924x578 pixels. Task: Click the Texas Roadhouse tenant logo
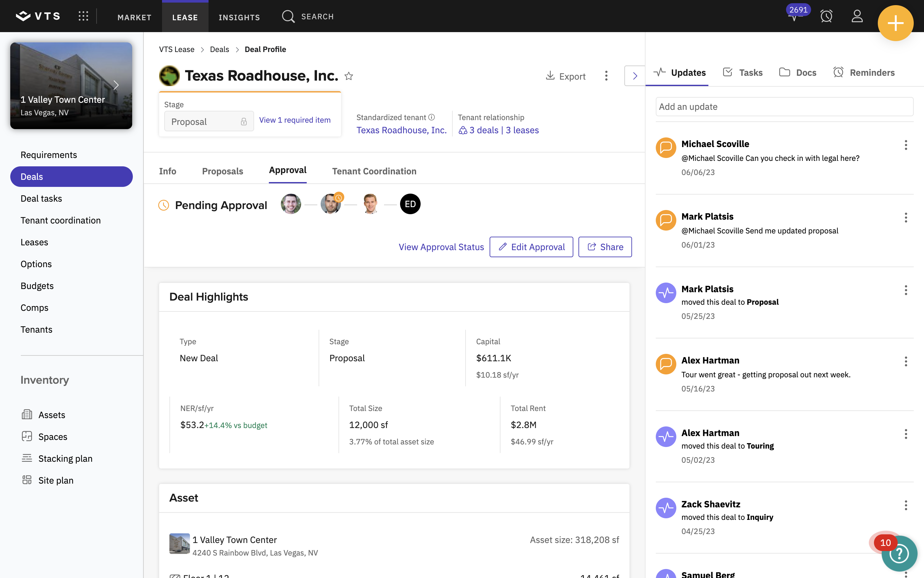point(169,76)
